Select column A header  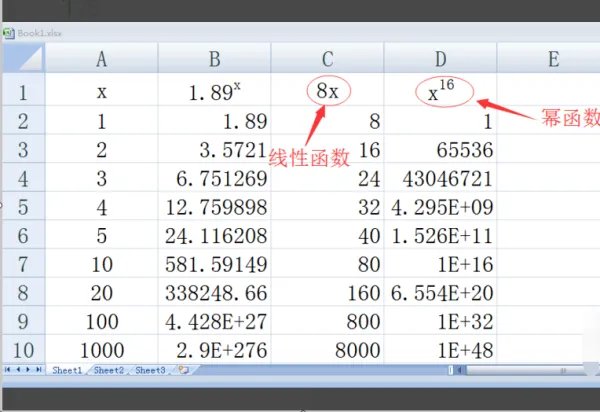101,58
